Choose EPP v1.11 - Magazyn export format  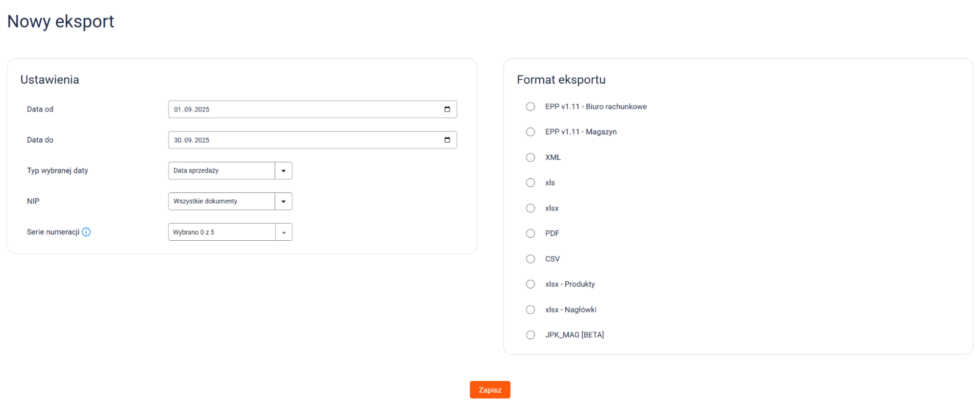coord(530,132)
